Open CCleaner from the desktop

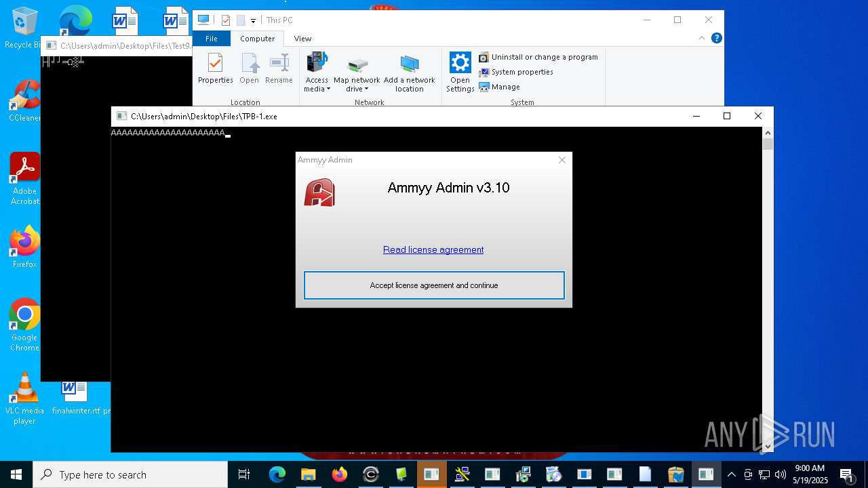(x=24, y=100)
